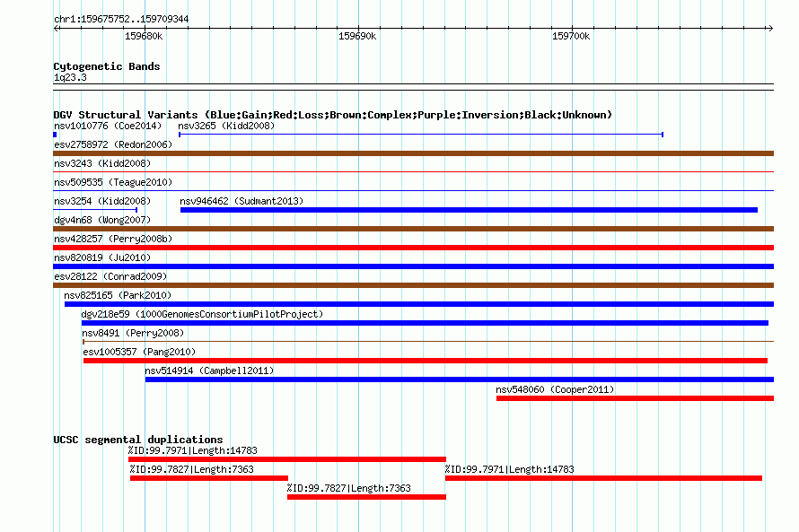
Task: Open the nsv548060 (Cooper2011) variant
Action: (x=555, y=389)
